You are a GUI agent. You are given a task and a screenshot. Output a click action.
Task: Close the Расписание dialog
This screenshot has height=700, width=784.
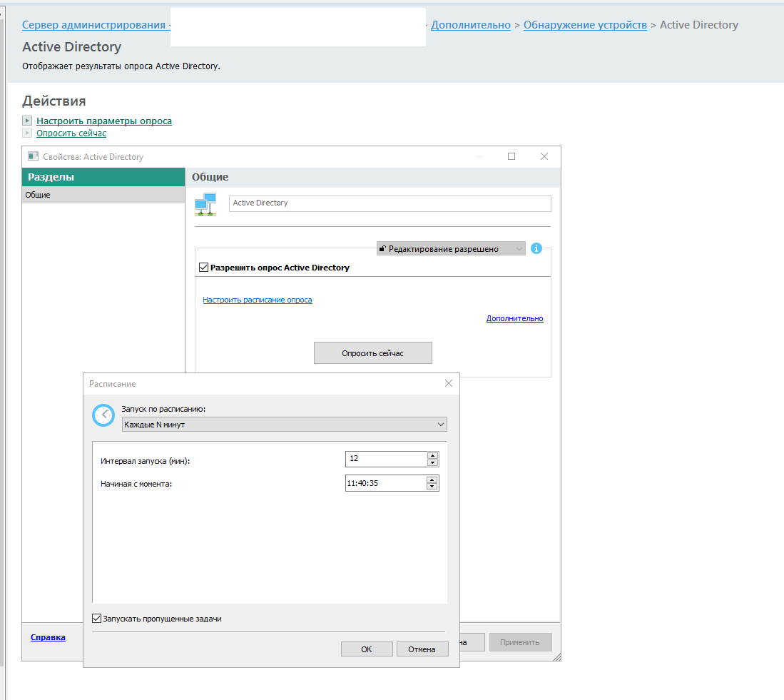coord(449,383)
